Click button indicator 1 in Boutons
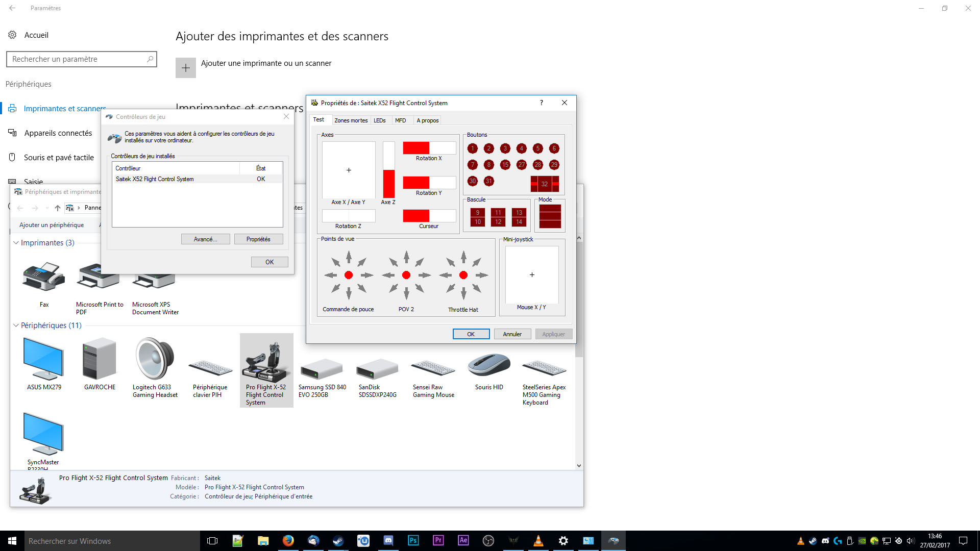Image resolution: width=980 pixels, height=551 pixels. coord(473,148)
